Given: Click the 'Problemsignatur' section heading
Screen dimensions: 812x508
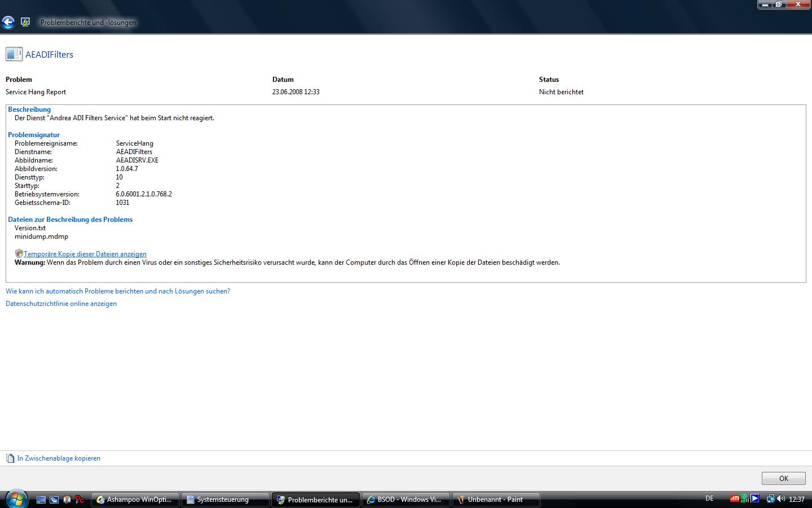Looking at the screenshot, I should click(34, 135).
